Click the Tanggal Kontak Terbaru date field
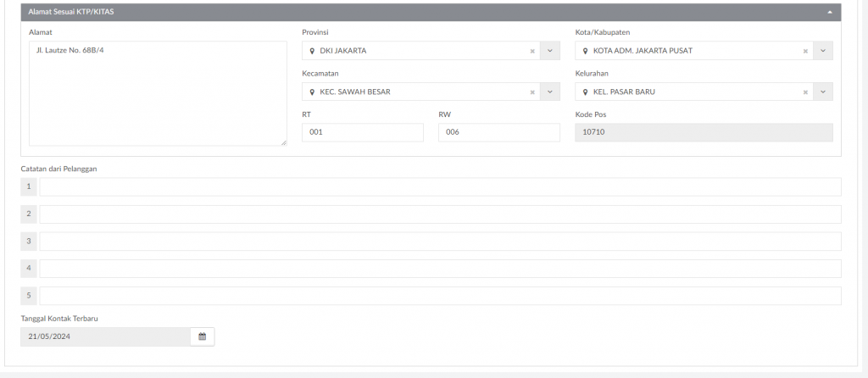Image resolution: width=868 pixels, height=378 pixels. coord(105,336)
